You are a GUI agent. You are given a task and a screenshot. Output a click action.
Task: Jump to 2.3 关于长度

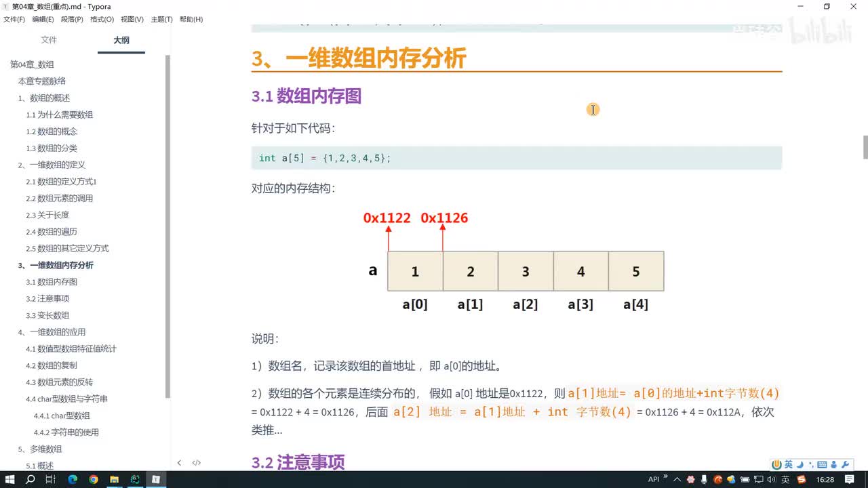pos(47,215)
